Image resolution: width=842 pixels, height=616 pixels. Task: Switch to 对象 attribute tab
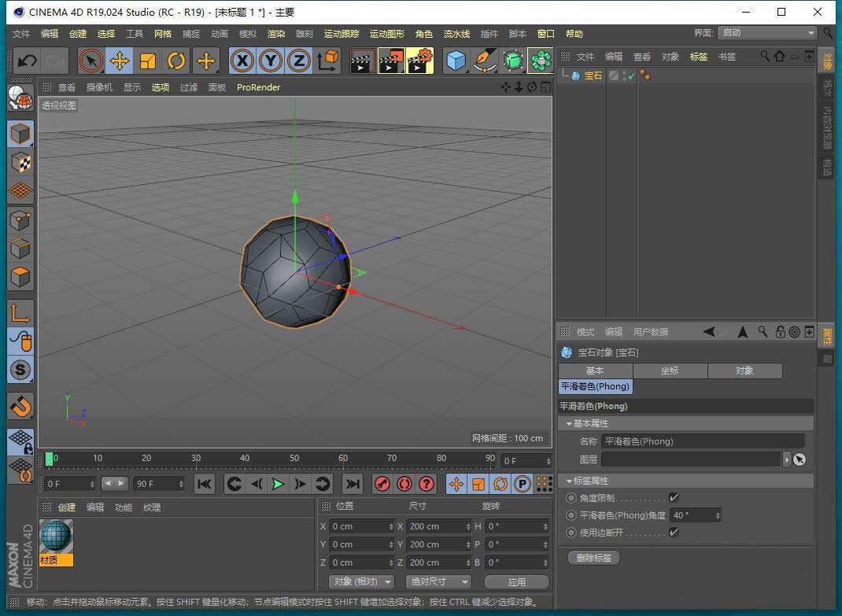pyautogui.click(x=744, y=371)
